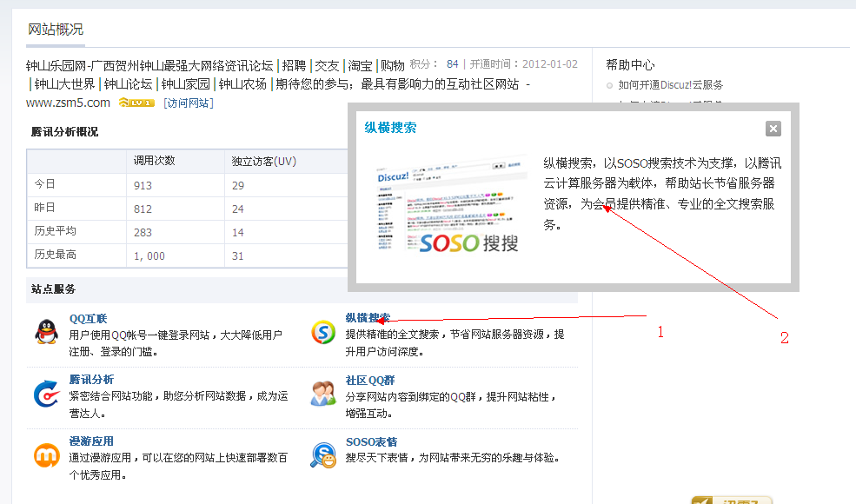Screen dimensions: 856x504
Task: Click the historical maximum value 1,000
Action: point(149,256)
